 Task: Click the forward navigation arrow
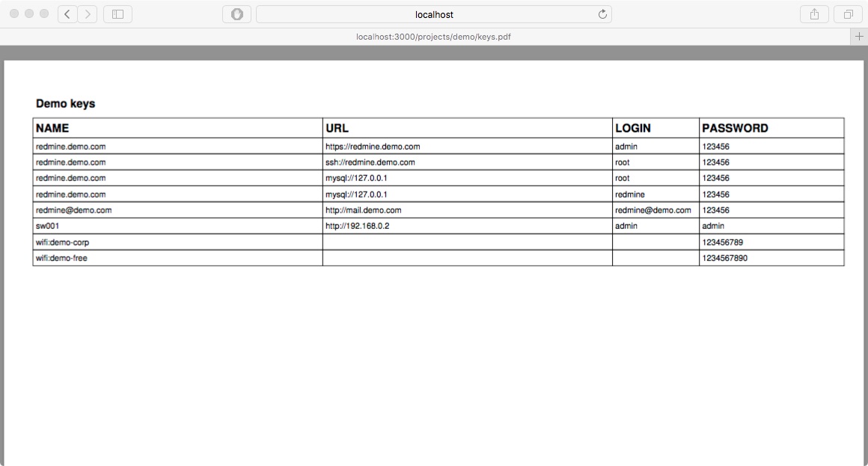[x=88, y=14]
